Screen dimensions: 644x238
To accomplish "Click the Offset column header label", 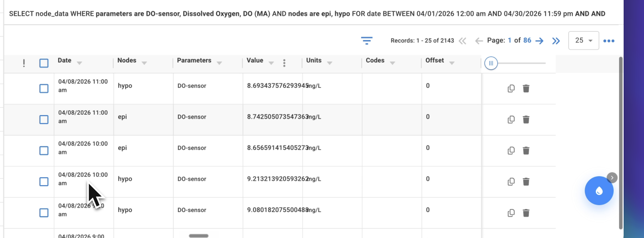I will [x=435, y=60].
